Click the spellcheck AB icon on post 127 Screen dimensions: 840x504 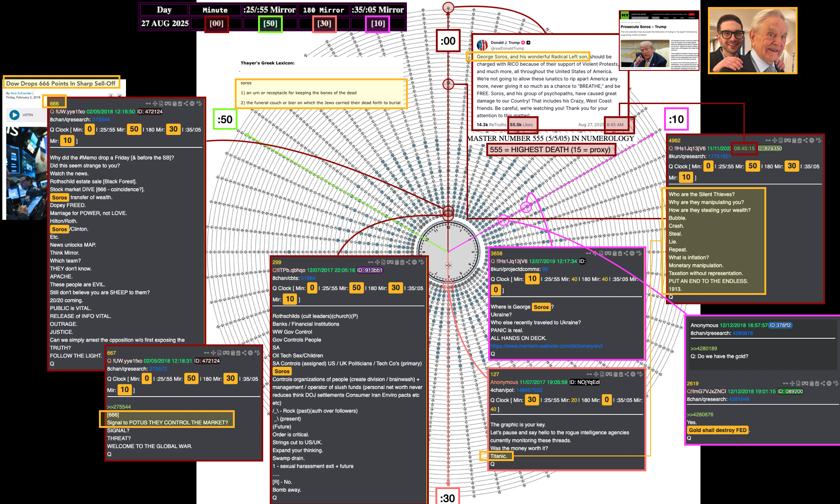click(640, 374)
